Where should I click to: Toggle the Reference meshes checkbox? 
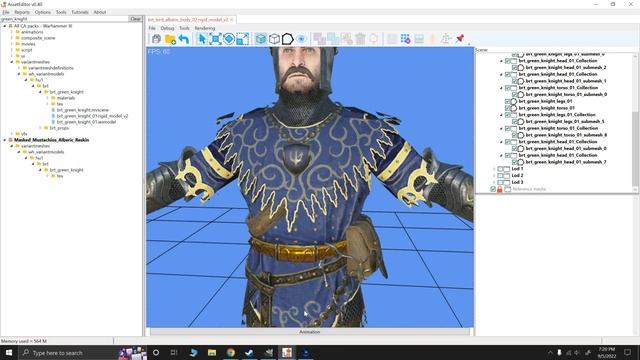(493, 189)
